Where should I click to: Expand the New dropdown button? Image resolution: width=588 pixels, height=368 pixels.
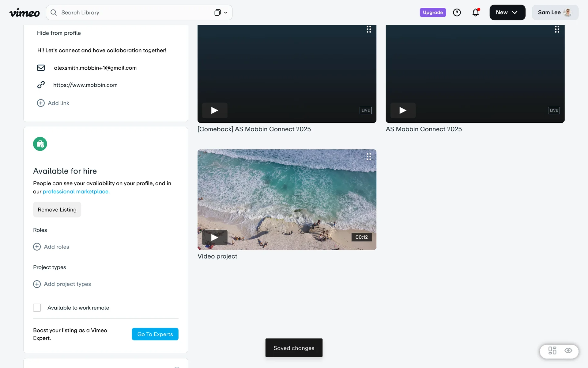tap(507, 13)
